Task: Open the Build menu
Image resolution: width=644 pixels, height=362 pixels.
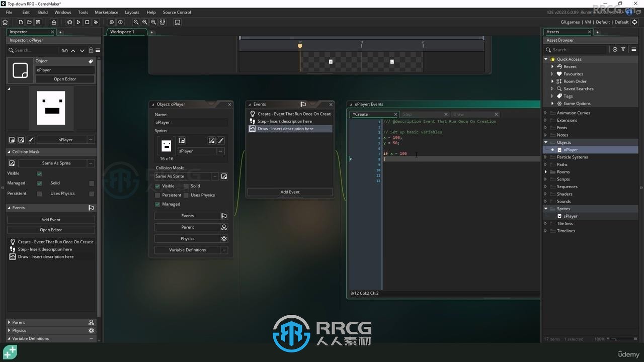Action: 43,12
